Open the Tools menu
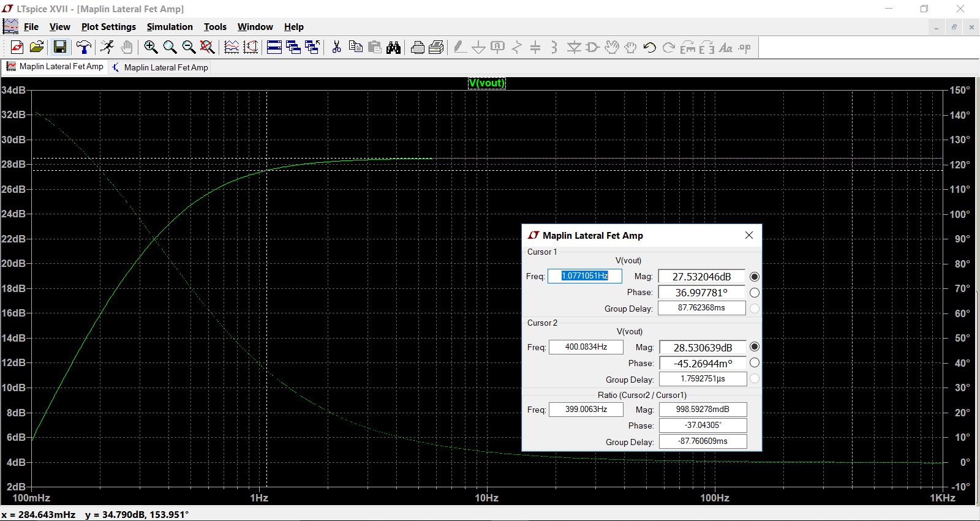 [215, 27]
